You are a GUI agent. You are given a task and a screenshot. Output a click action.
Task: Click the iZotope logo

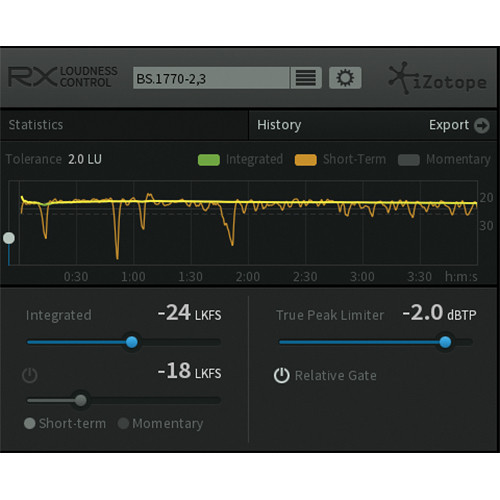pyautogui.click(x=437, y=79)
